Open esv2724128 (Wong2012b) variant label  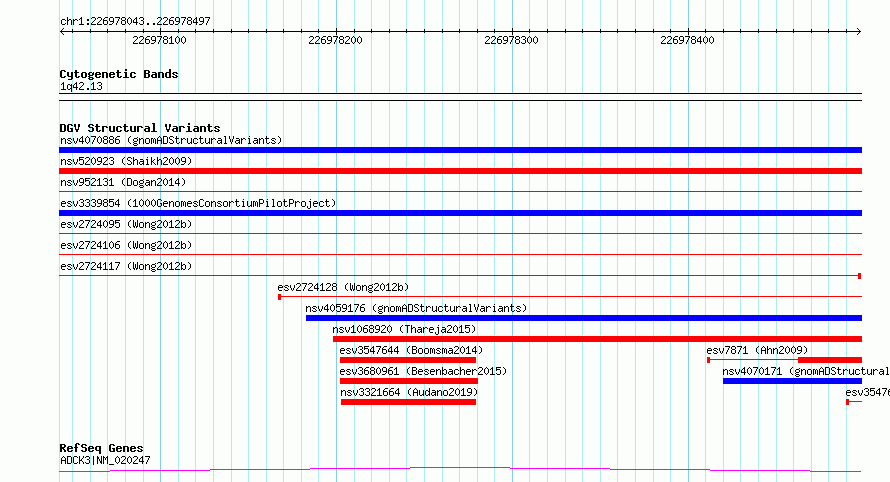point(343,287)
